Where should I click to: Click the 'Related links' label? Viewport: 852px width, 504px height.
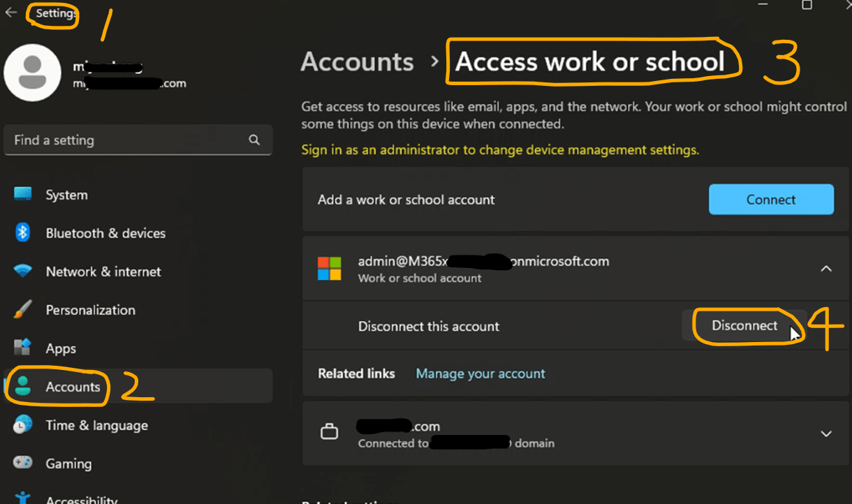(x=356, y=373)
